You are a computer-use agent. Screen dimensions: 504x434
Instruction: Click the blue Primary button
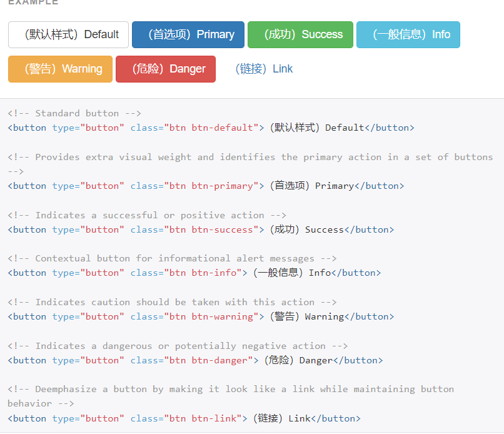[x=188, y=35]
